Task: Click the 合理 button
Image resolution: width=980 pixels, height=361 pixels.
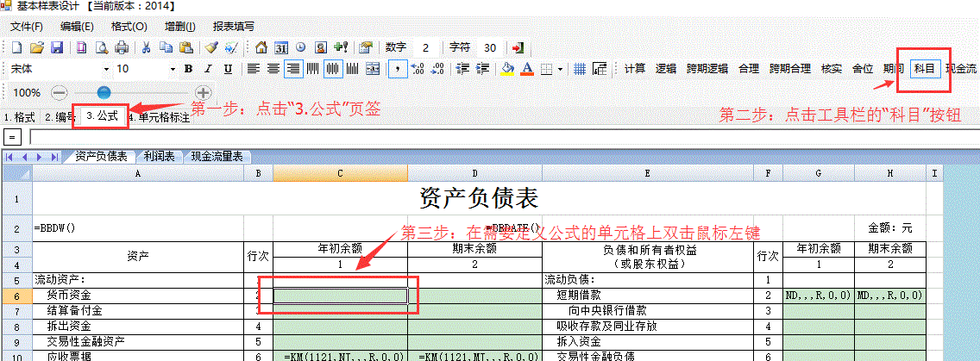Action: click(x=749, y=69)
